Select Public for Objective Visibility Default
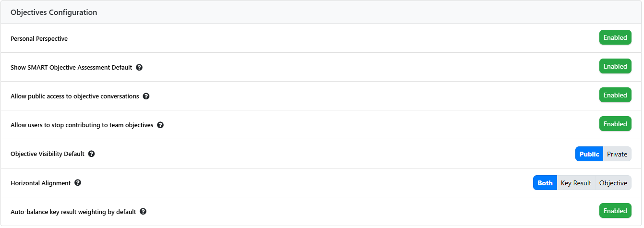 point(589,154)
